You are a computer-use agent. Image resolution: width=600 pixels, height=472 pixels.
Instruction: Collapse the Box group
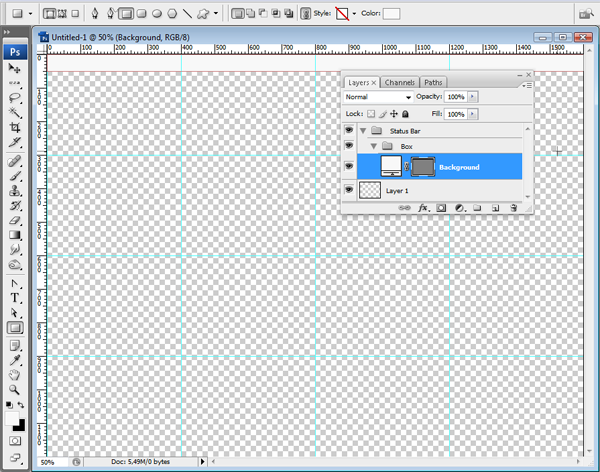tap(374, 146)
